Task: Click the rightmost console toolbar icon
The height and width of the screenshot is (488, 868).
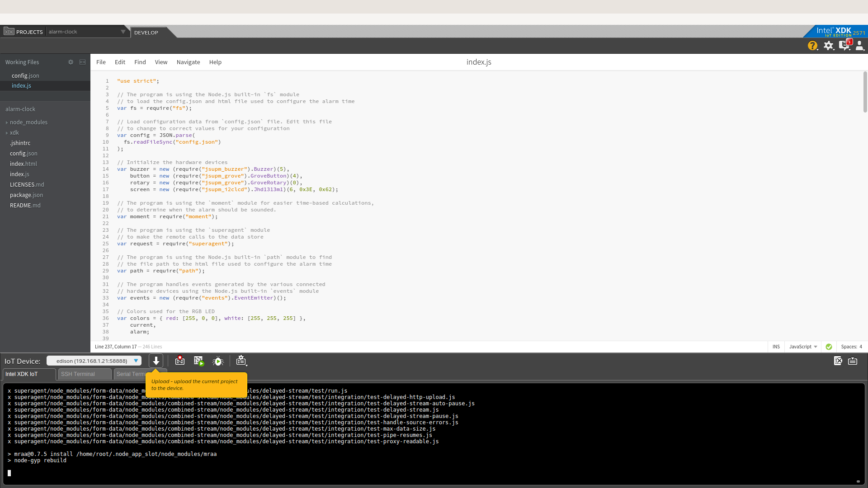Action: (x=853, y=361)
